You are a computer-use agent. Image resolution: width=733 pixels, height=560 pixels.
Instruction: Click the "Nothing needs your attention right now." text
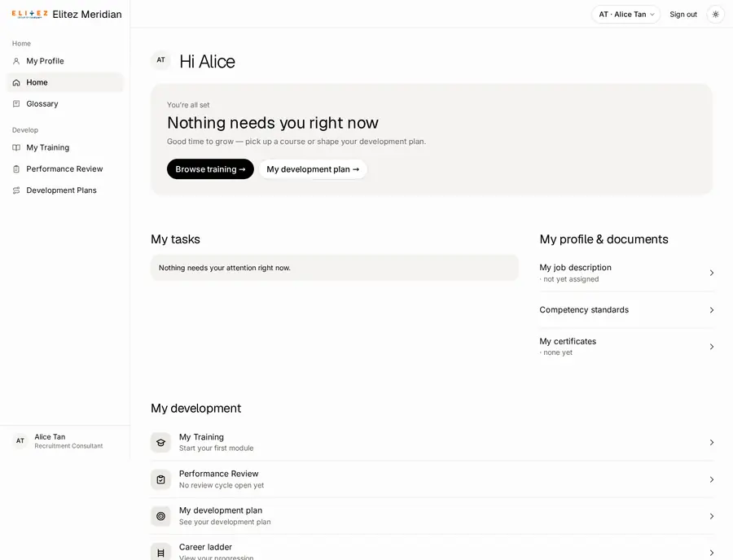(225, 268)
